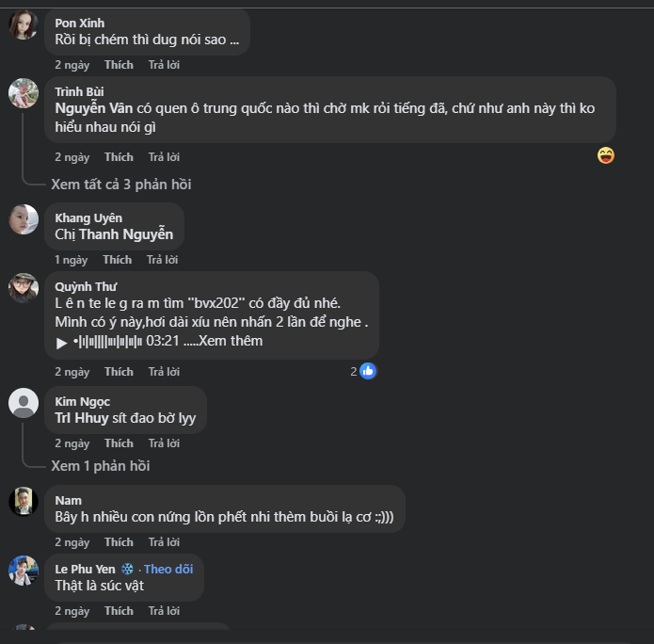Viewport: 654px width, 644px height.
Task: Expand 'Xem tất cả 3 phản hồi' replies
Action: coord(121,185)
